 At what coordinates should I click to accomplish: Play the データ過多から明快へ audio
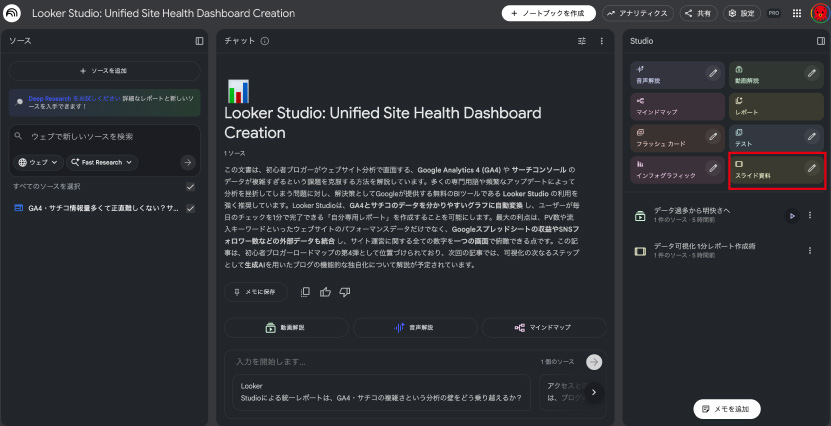pos(791,215)
